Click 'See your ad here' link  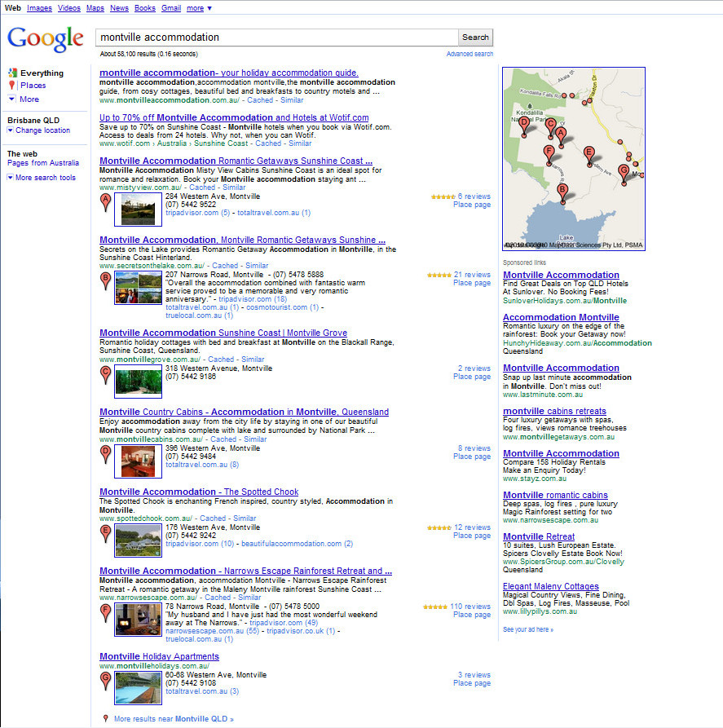point(528,629)
